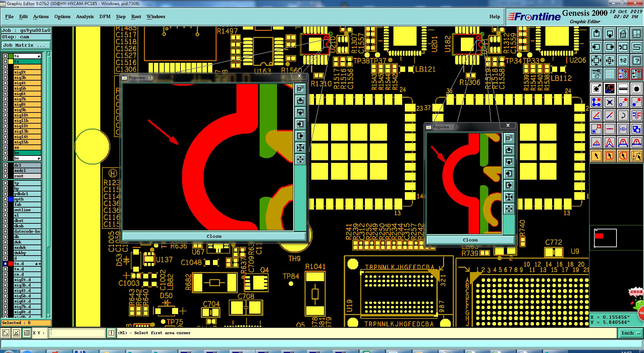Screen dimensions: 644x353
Task: Click the pan right view icon
Action: click(x=610, y=47)
